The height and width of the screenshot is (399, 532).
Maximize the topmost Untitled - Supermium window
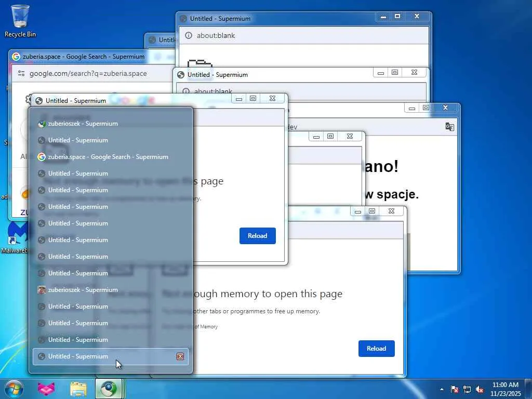click(x=397, y=16)
